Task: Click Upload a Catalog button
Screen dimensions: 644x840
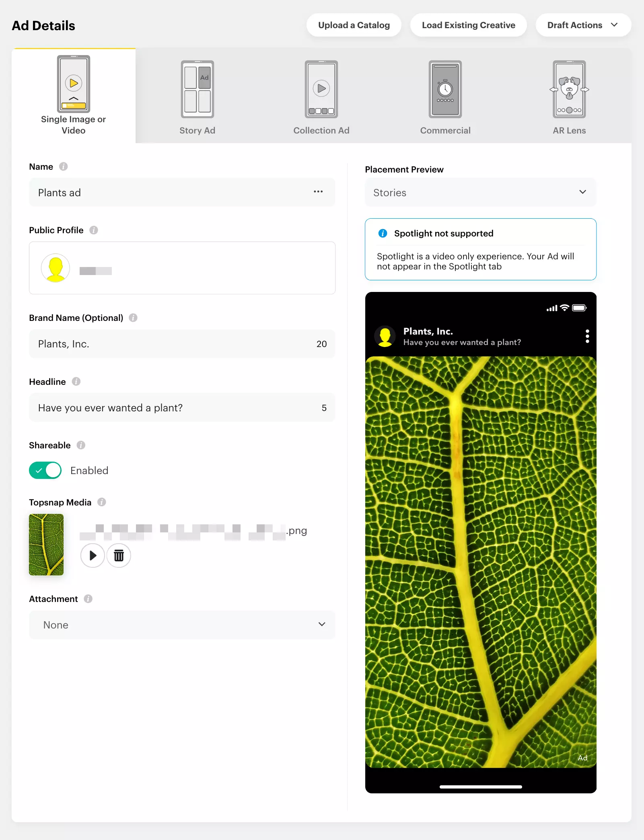Action: point(354,25)
